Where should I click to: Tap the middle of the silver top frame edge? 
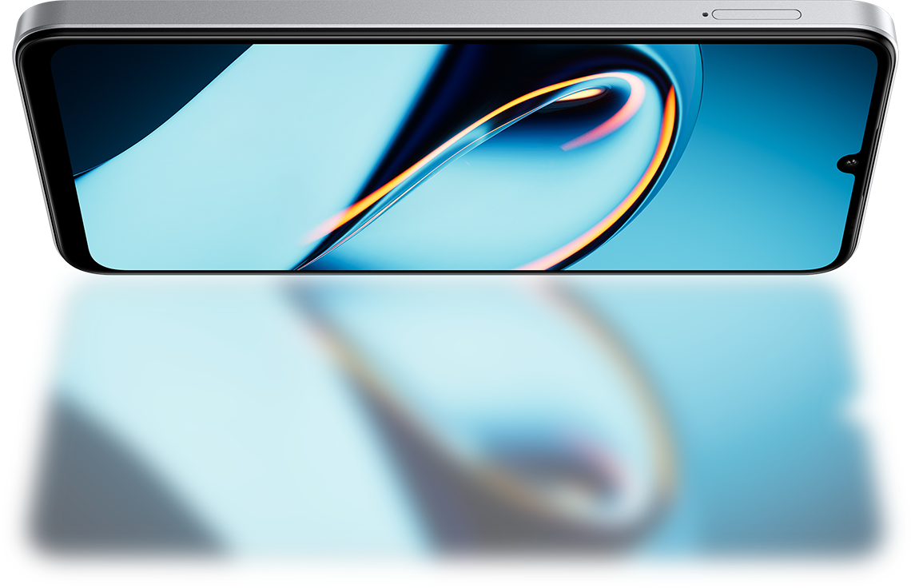click(455, 14)
